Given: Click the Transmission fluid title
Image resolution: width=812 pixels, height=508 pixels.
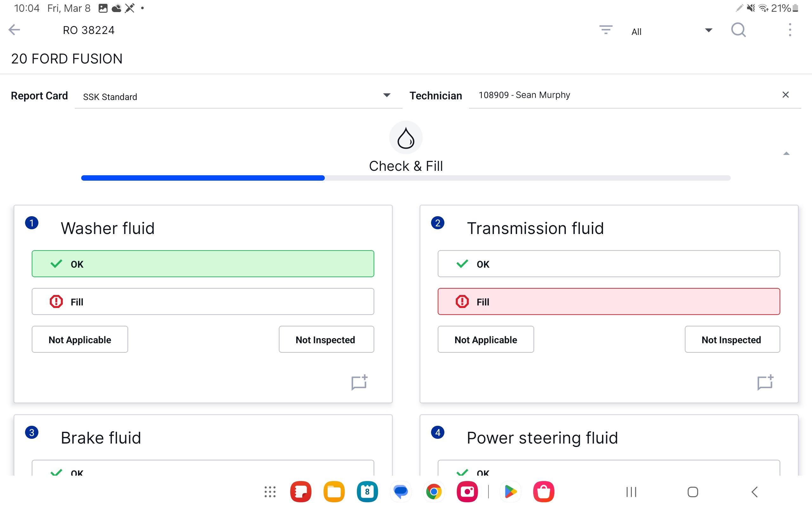Looking at the screenshot, I should coord(535,228).
